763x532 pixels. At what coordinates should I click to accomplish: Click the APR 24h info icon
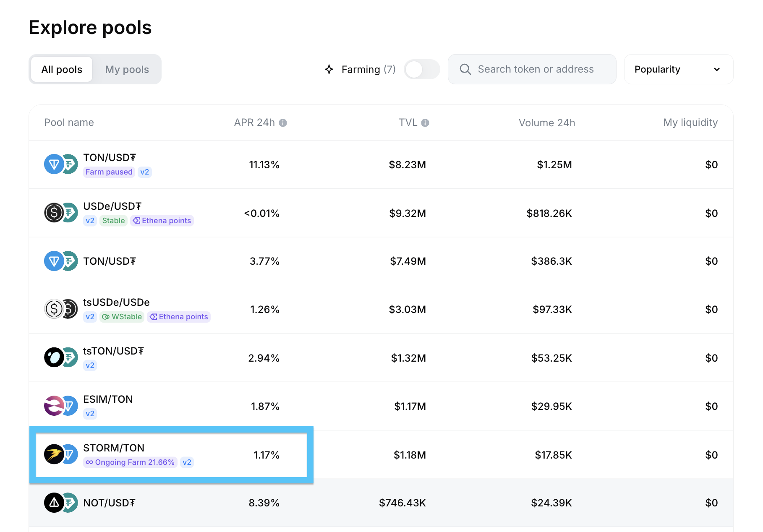pos(283,123)
